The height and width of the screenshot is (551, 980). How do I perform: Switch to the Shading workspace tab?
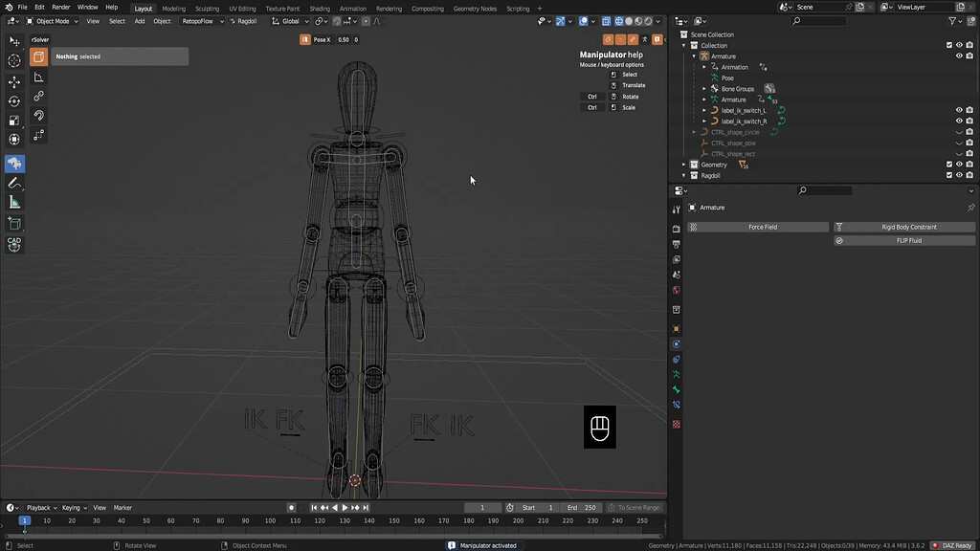point(320,9)
